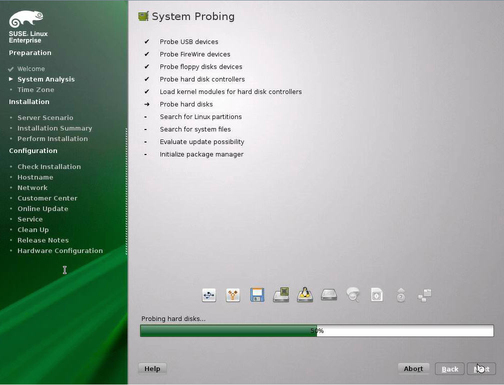Screen dimensions: 504x385
Task: Click the kernel modules penguin icon
Action: pos(305,295)
